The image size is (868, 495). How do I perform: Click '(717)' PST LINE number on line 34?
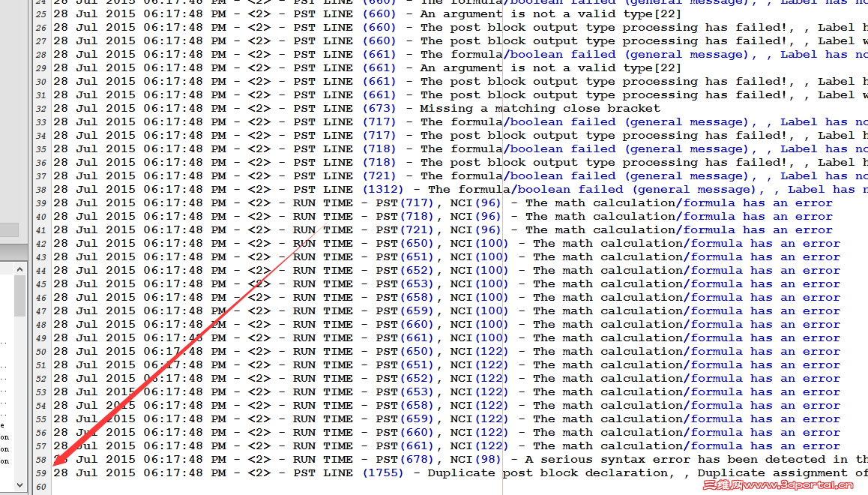tap(379, 136)
